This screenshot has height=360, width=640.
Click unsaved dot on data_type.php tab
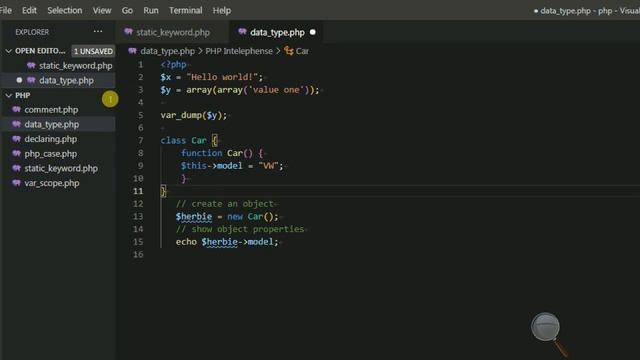tap(313, 32)
